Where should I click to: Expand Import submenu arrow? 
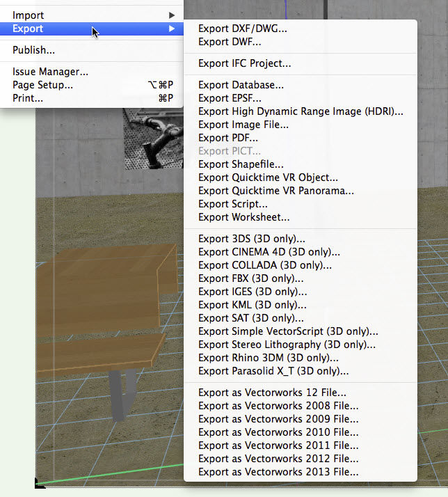172,15
